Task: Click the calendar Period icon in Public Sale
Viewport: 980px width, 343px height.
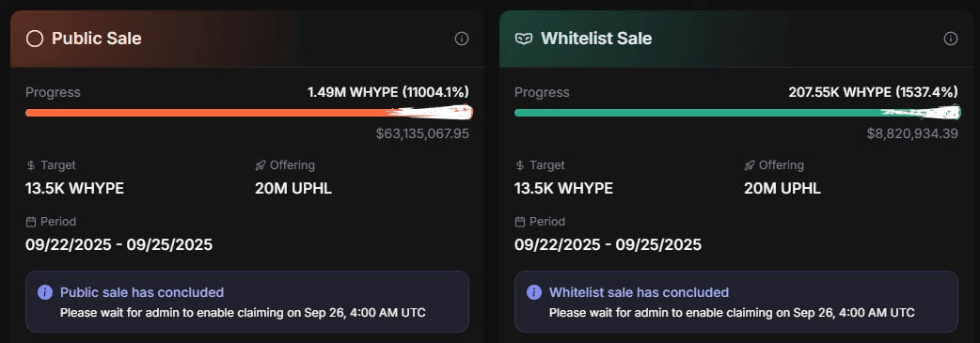Action: (x=31, y=222)
